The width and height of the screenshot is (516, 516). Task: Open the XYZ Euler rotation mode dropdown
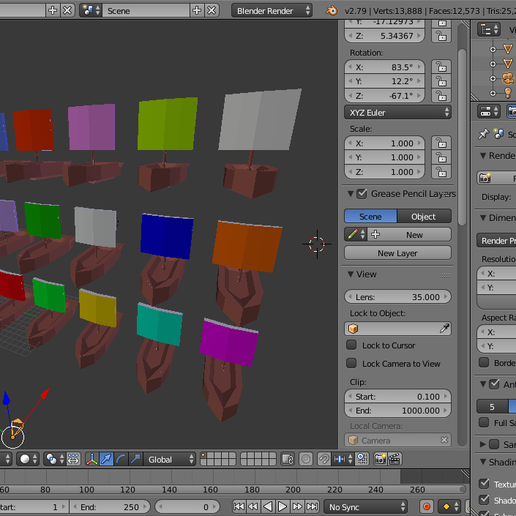(398, 113)
